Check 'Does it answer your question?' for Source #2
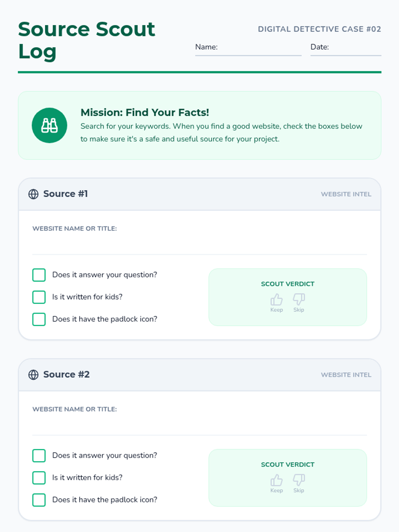Viewport: 399px width, 532px height. click(39, 456)
